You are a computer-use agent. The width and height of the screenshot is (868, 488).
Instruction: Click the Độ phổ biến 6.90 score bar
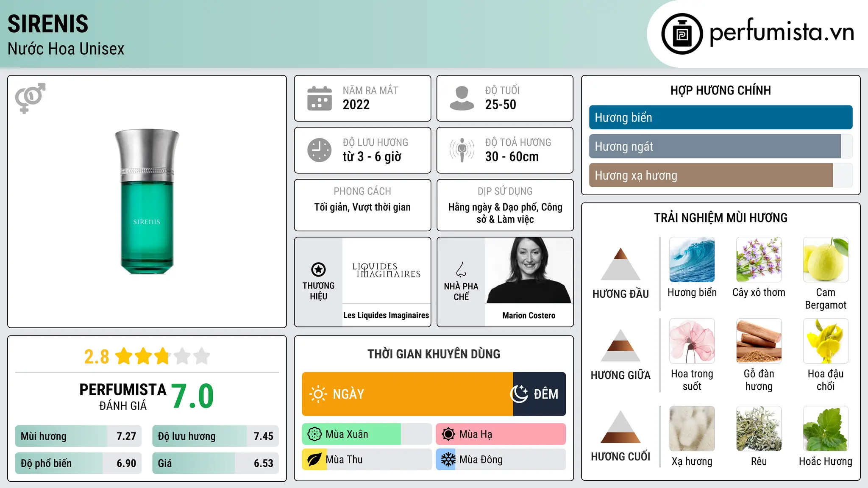(78, 463)
